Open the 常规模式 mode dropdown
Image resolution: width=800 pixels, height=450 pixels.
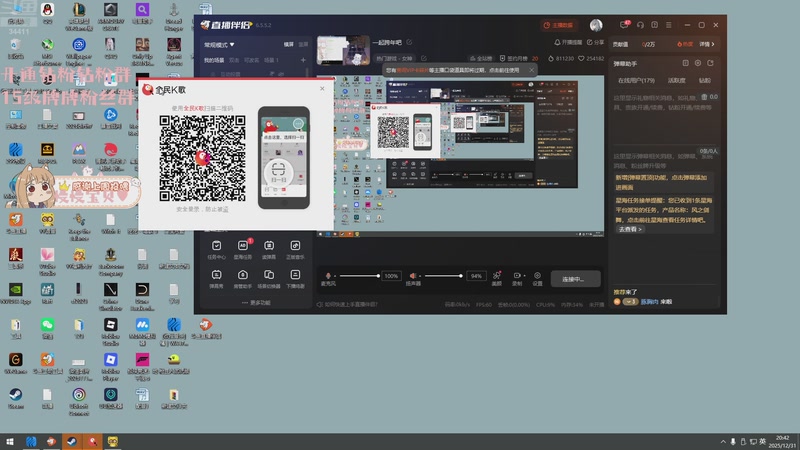pyautogui.click(x=219, y=45)
